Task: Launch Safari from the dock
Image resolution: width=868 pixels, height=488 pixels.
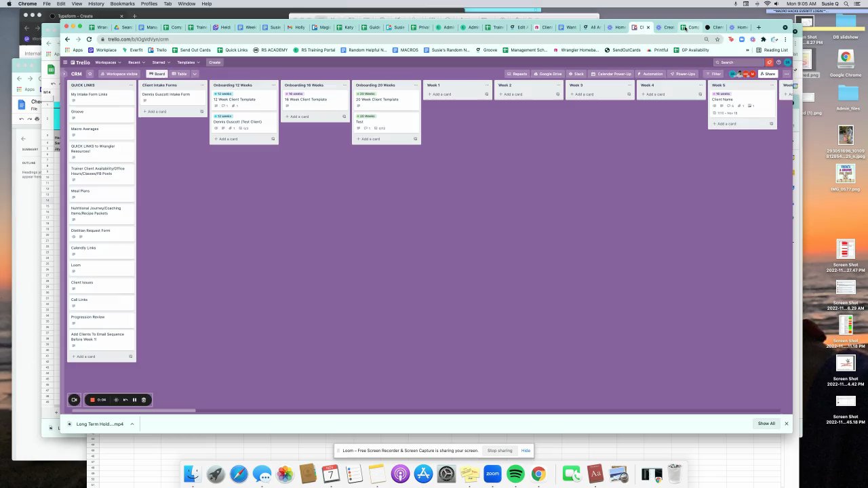Action: click(239, 474)
